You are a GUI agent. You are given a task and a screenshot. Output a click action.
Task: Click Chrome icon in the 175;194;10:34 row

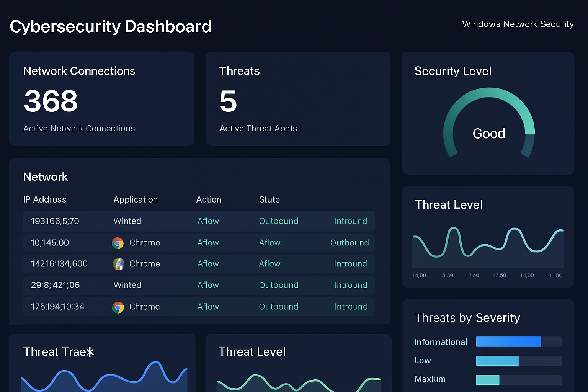click(118, 307)
